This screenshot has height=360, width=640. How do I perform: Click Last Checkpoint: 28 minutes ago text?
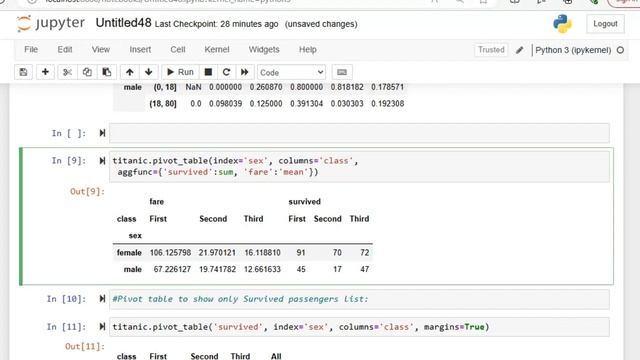point(216,24)
